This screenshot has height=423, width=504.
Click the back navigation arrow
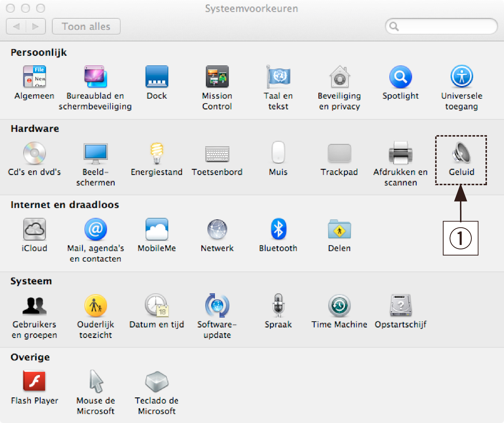(16, 26)
